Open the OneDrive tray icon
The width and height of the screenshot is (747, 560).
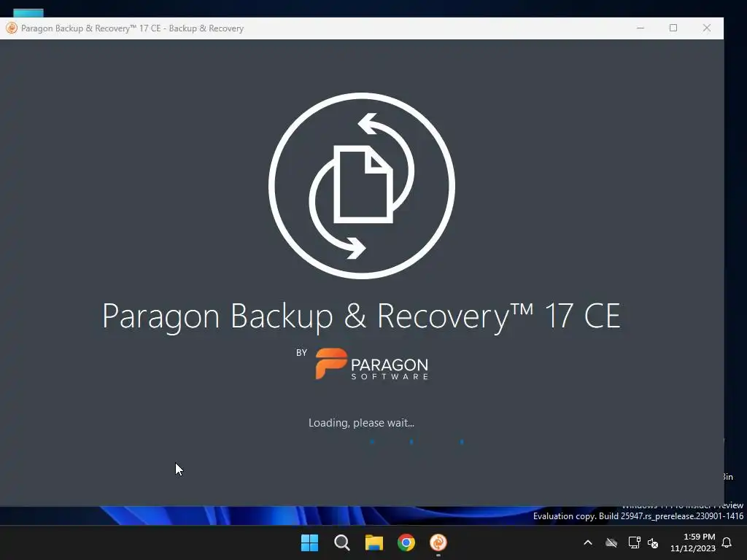[611, 542]
